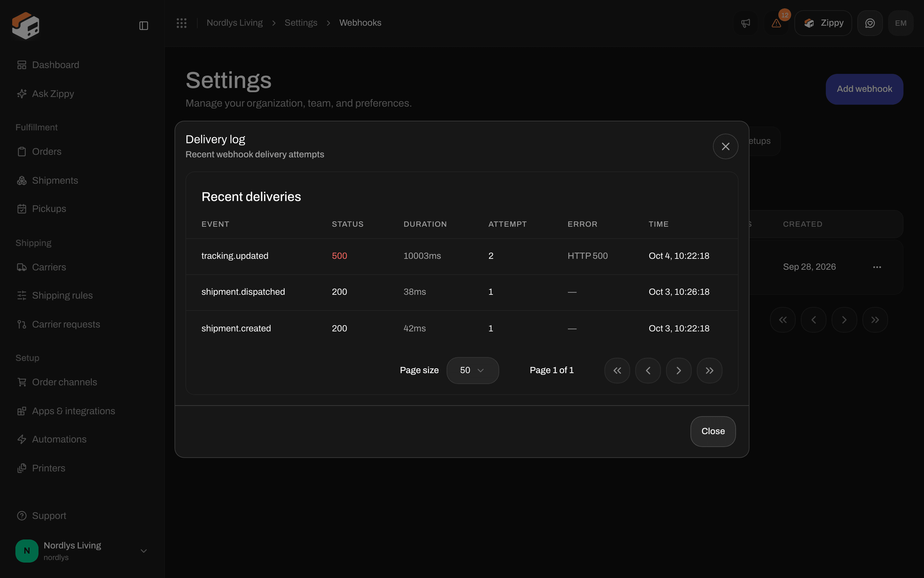
Task: Click the 10003ms duration value
Action: [422, 256]
